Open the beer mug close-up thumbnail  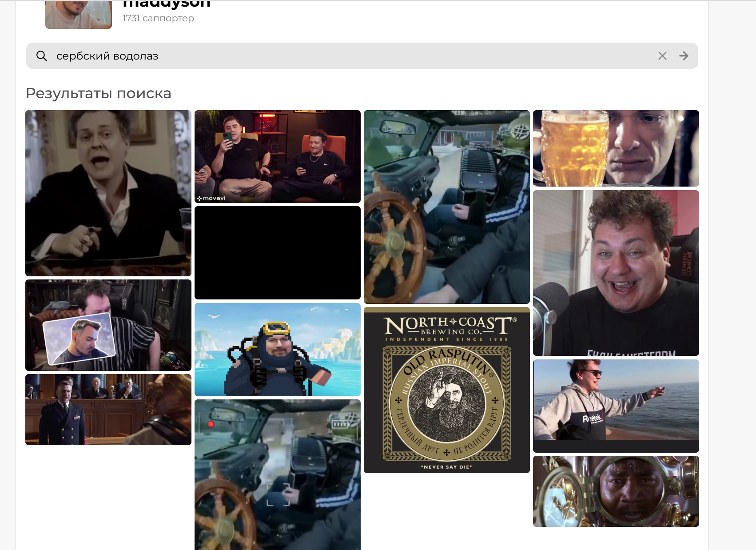(x=616, y=148)
